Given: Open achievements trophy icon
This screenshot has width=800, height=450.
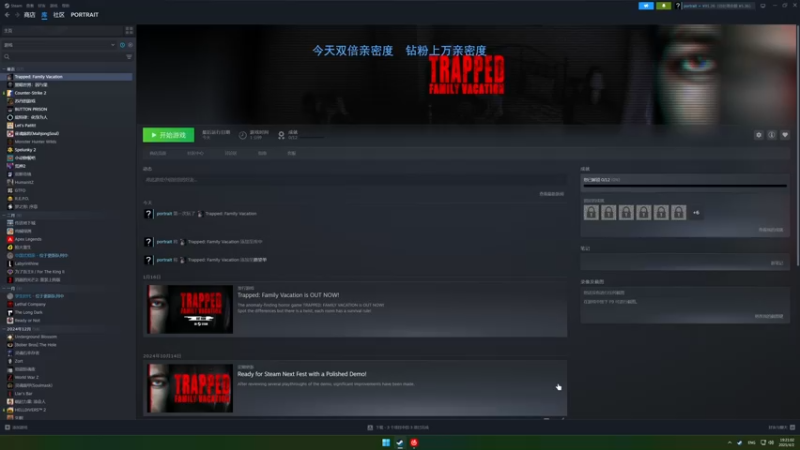Looking at the screenshot, I should tap(281, 135).
